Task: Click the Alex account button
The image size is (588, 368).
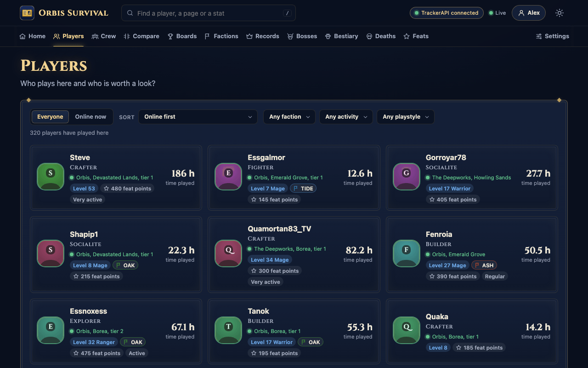Action: (529, 13)
